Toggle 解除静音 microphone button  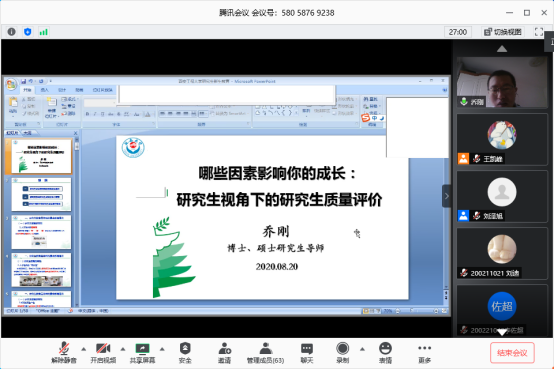pos(64,353)
